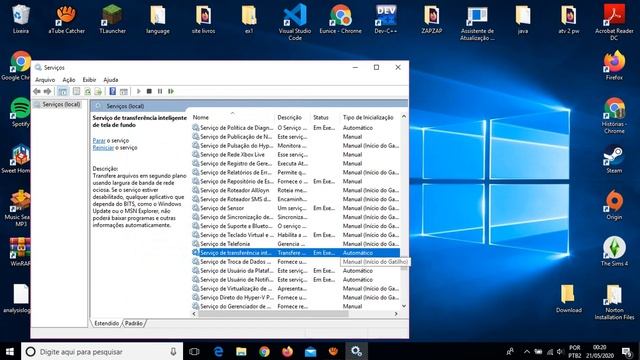Select the ZAPZAP desktop icon
The image size is (640, 360).
tap(431, 19)
